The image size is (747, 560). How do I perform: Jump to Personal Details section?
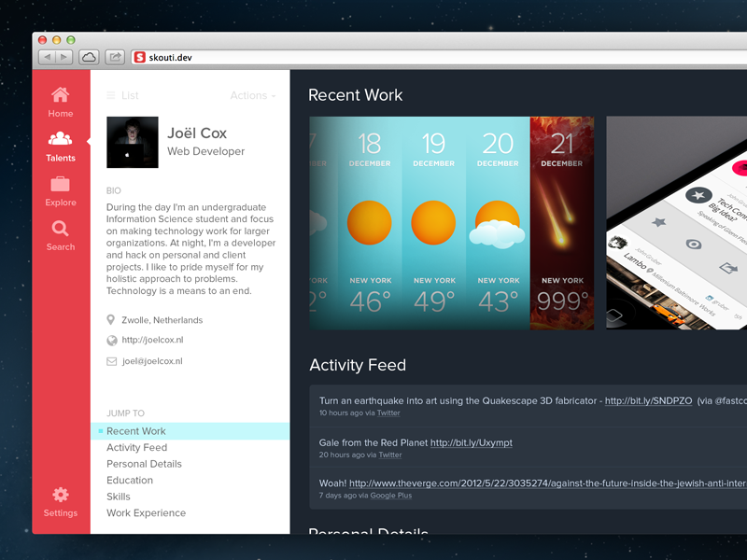144,464
